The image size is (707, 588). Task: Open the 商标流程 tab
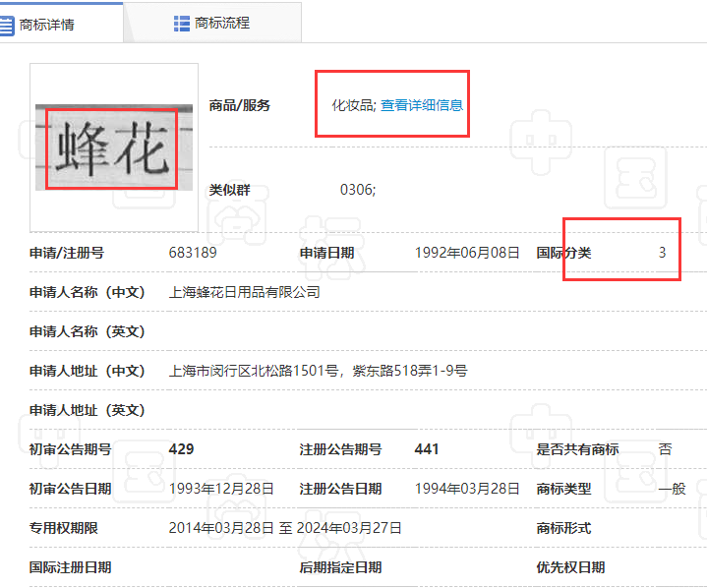[212, 23]
